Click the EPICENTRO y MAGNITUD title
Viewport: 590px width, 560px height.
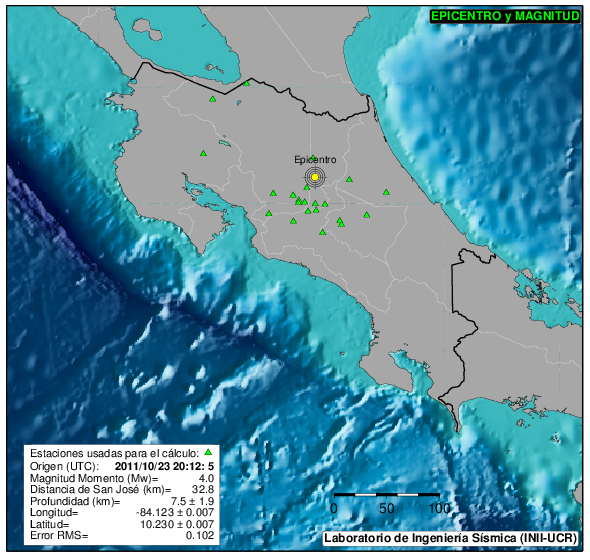505,16
